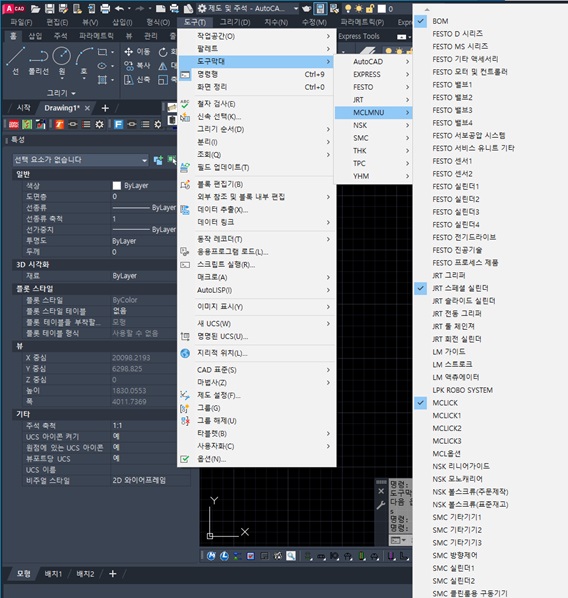
Task: Select the Line (선) drawing tool
Action: 15,61
